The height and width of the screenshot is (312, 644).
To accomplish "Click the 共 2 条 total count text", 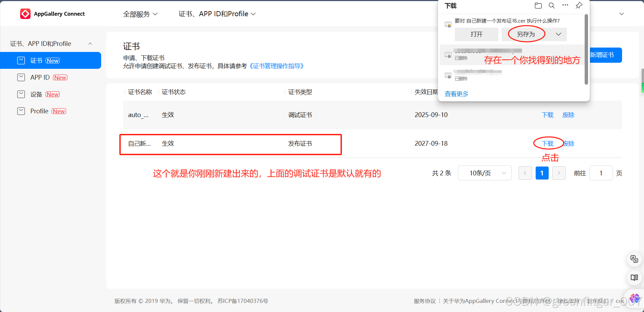I will 441,173.
